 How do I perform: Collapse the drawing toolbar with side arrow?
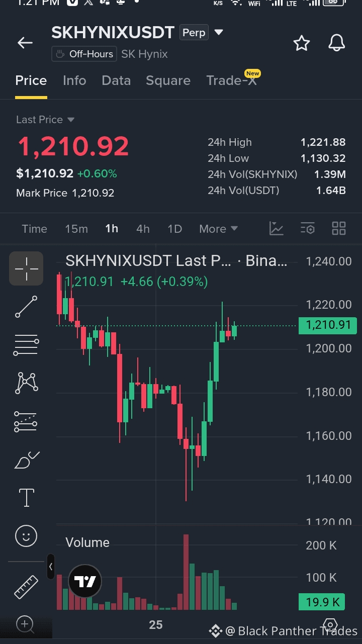[x=50, y=567]
